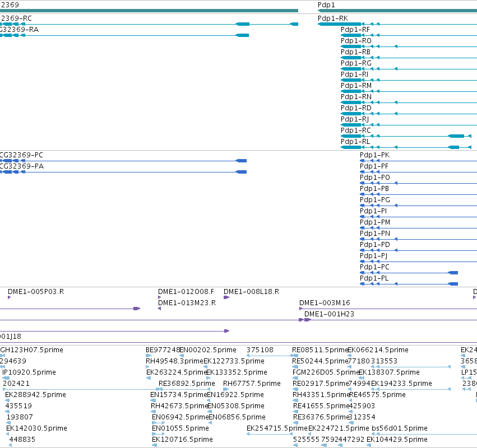Select the CG32369-PA protein label

pyautogui.click(x=22, y=166)
